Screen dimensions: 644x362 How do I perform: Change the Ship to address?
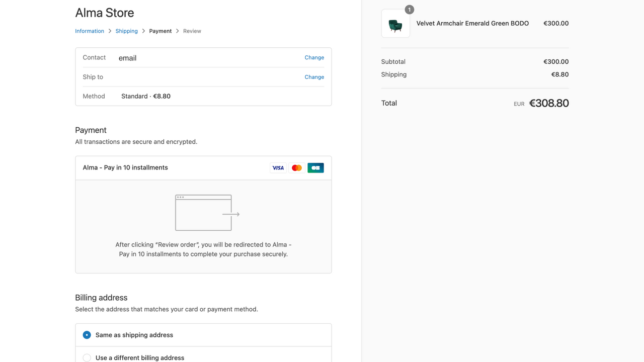pos(314,77)
